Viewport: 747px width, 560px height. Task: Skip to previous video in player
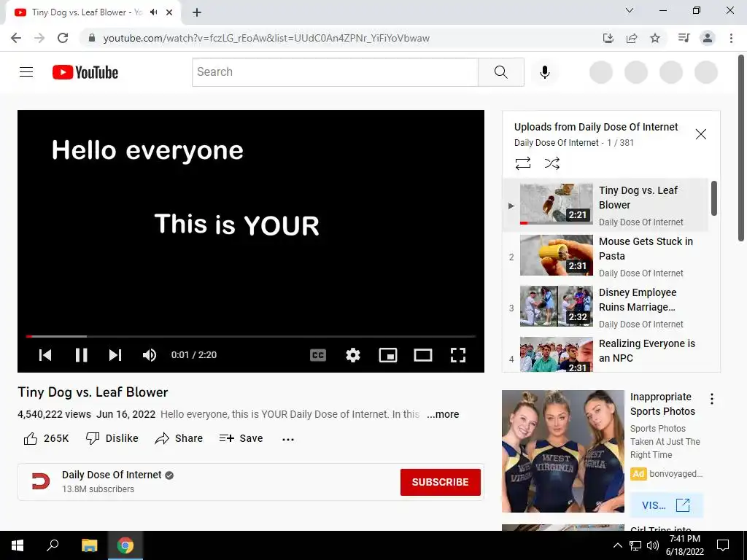[x=45, y=355]
